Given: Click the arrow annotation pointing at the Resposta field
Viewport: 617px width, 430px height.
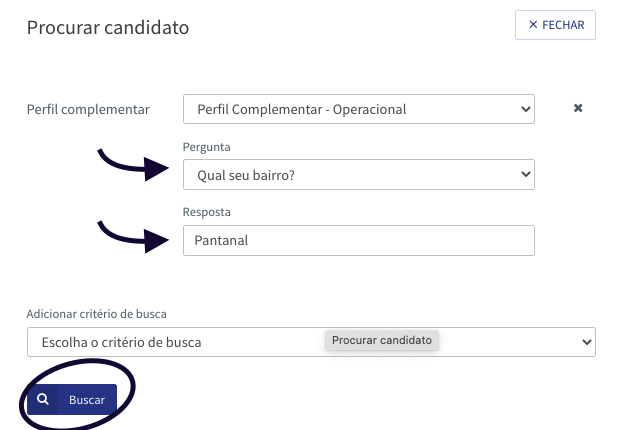Looking at the screenshot, I should pos(133,237).
